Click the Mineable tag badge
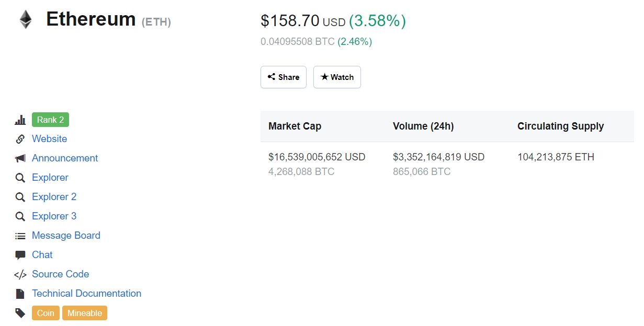The width and height of the screenshot is (644, 326). (x=85, y=313)
